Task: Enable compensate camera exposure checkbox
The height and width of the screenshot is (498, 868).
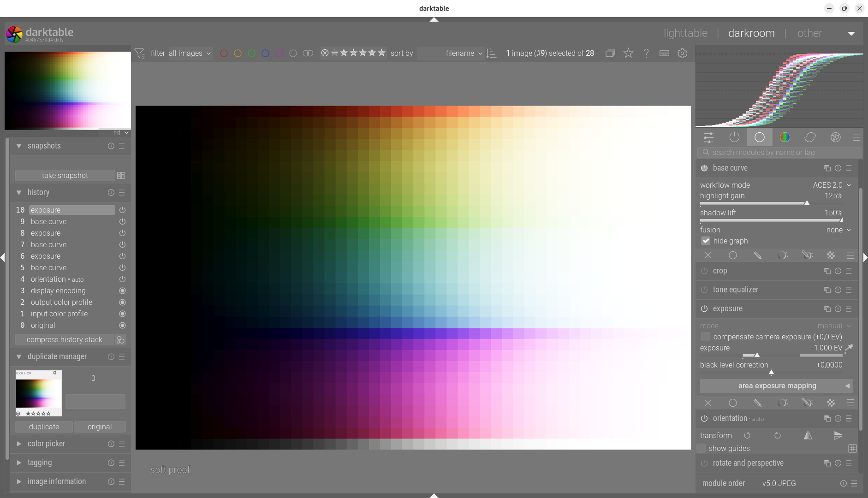Action: pyautogui.click(x=706, y=337)
